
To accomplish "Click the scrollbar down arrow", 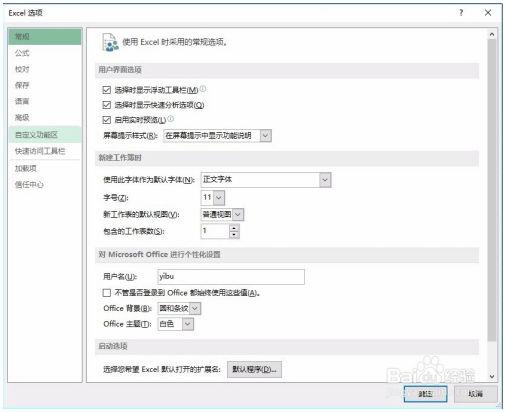I will (492, 376).
